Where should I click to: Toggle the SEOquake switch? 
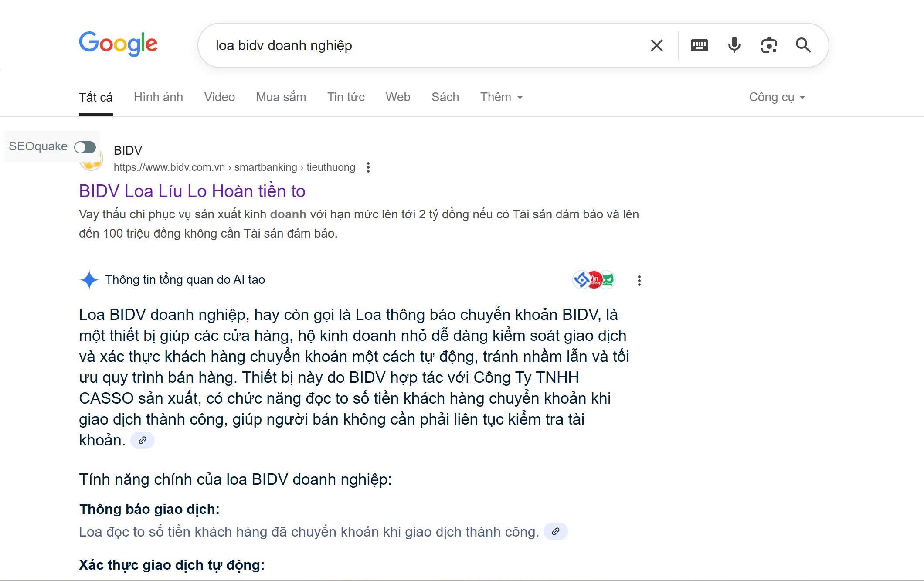tap(85, 147)
